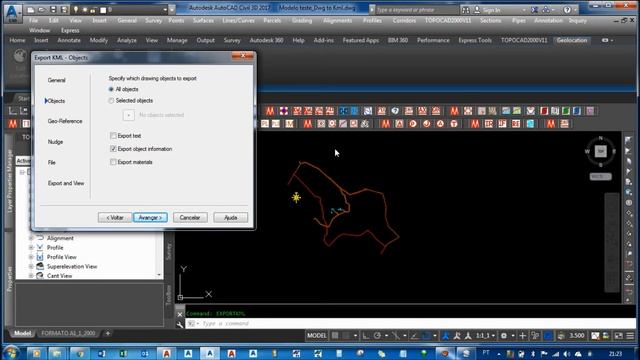
Task: Toggle the MODEL space button in status bar
Action: pyautogui.click(x=317, y=336)
